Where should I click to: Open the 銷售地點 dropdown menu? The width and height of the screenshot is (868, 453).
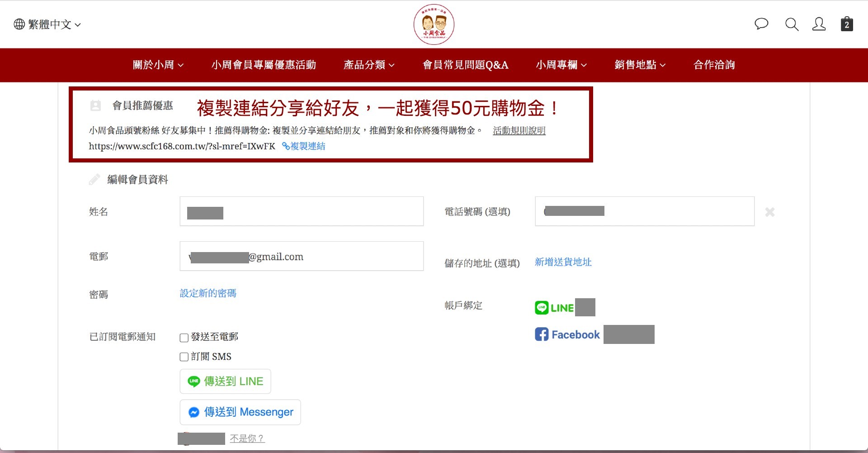640,65
